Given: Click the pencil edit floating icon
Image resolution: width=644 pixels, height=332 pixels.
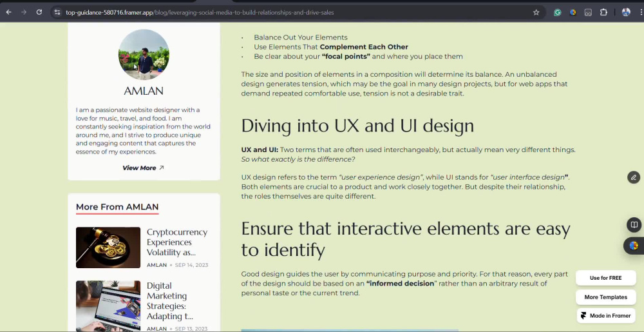Looking at the screenshot, I should (x=634, y=177).
